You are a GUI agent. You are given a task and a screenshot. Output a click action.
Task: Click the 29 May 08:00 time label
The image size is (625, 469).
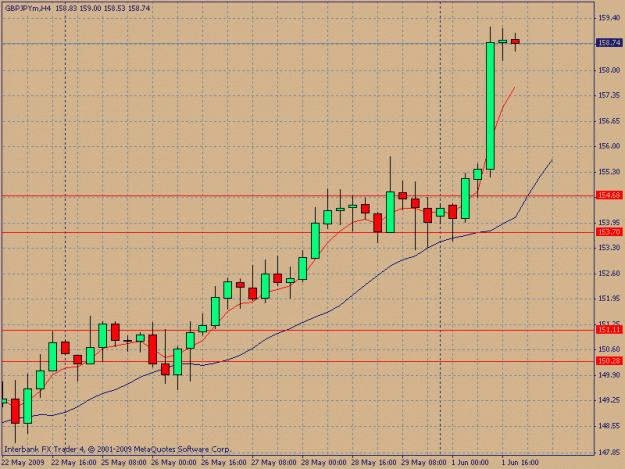click(424, 463)
